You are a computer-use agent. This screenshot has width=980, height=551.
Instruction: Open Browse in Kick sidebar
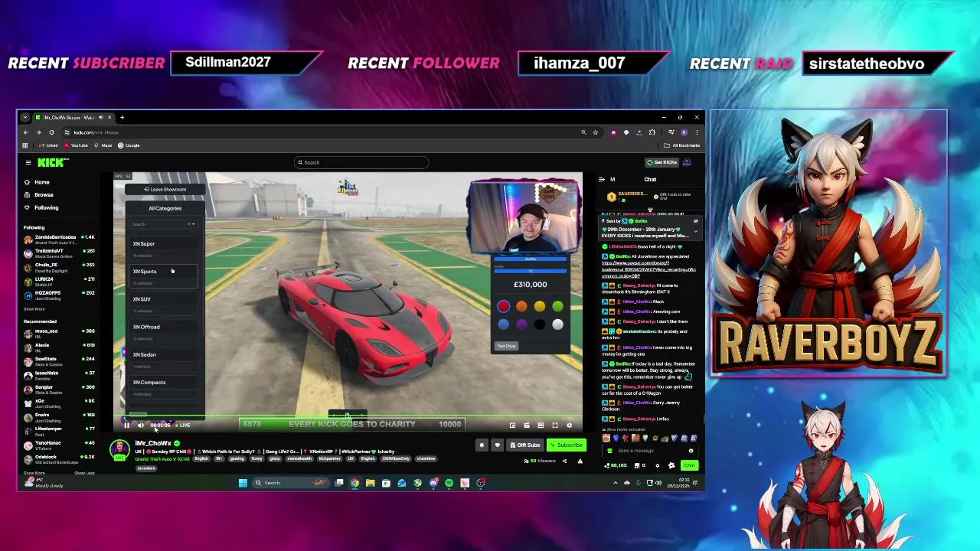(x=43, y=195)
